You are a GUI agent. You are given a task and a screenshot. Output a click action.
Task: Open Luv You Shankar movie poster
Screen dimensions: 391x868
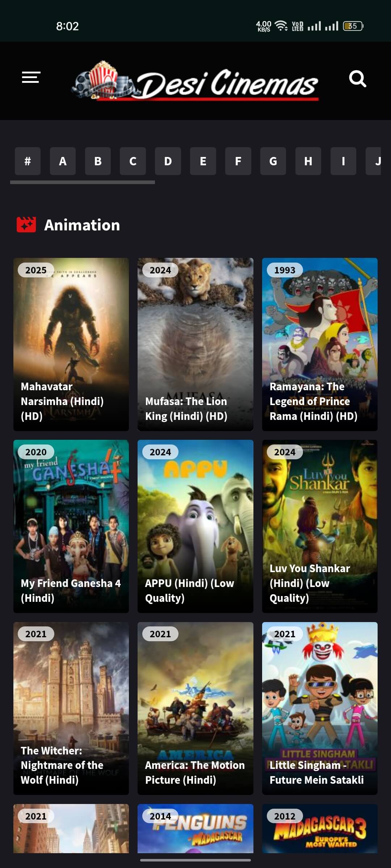click(320, 526)
